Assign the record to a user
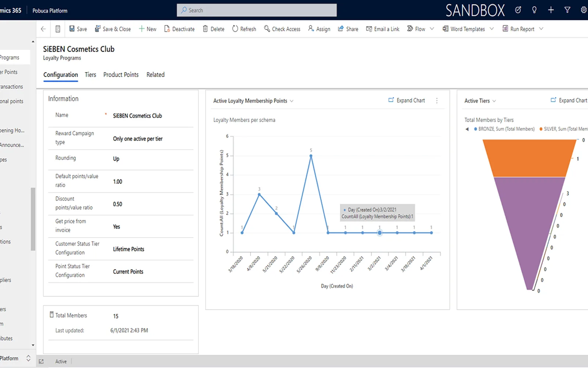This screenshot has width=588, height=368. (319, 29)
